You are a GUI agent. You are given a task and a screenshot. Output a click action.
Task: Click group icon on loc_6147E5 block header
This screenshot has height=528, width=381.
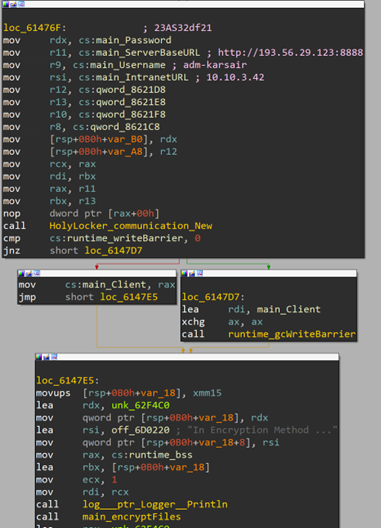point(54,357)
